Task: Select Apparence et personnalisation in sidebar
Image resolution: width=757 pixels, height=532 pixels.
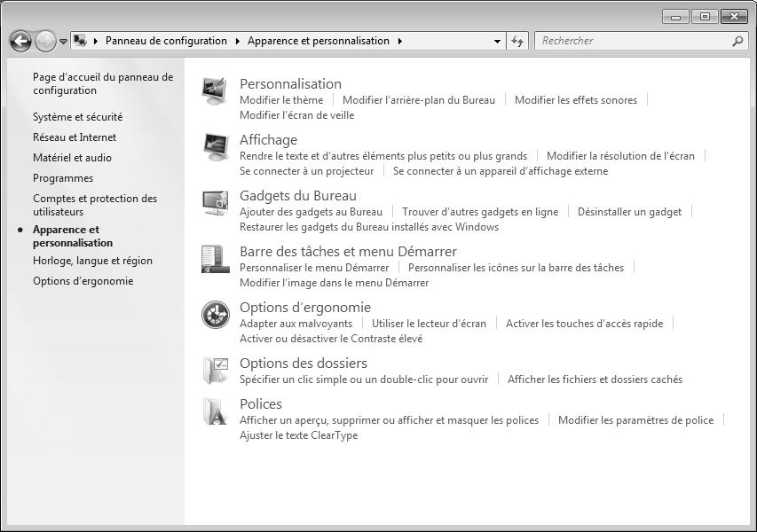Action: pos(73,236)
